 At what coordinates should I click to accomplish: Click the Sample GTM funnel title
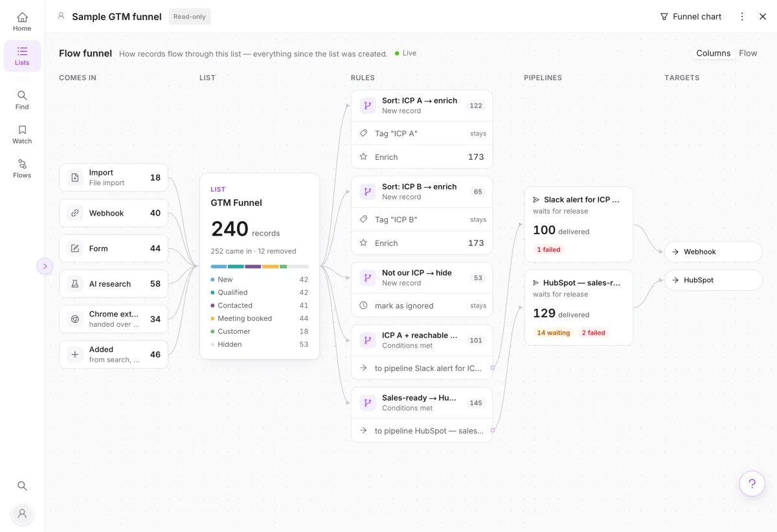click(117, 17)
